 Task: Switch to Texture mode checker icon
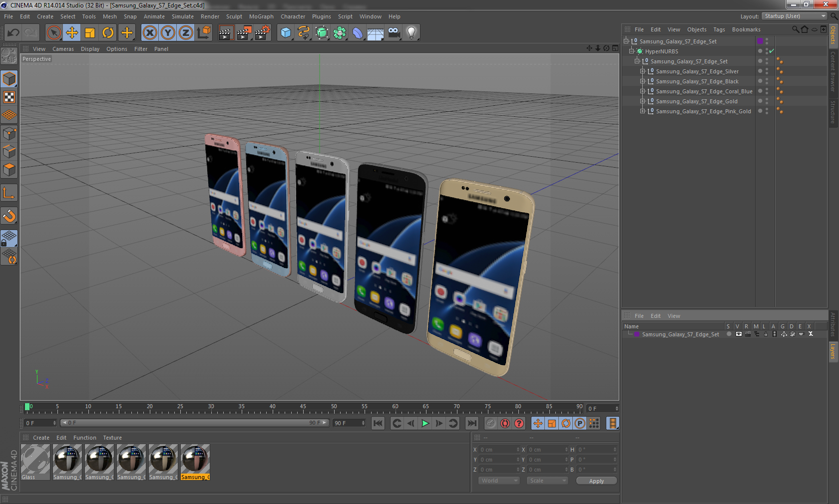click(x=9, y=97)
